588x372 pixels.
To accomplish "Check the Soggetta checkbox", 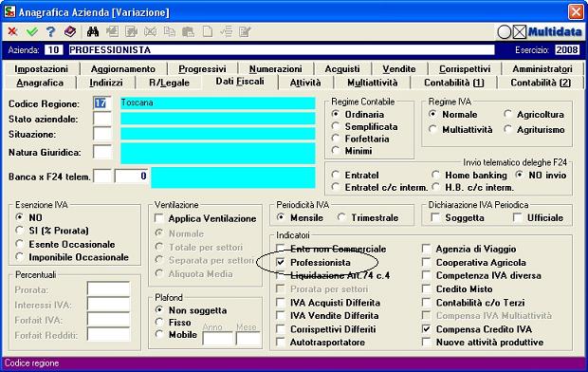I will 435,217.
